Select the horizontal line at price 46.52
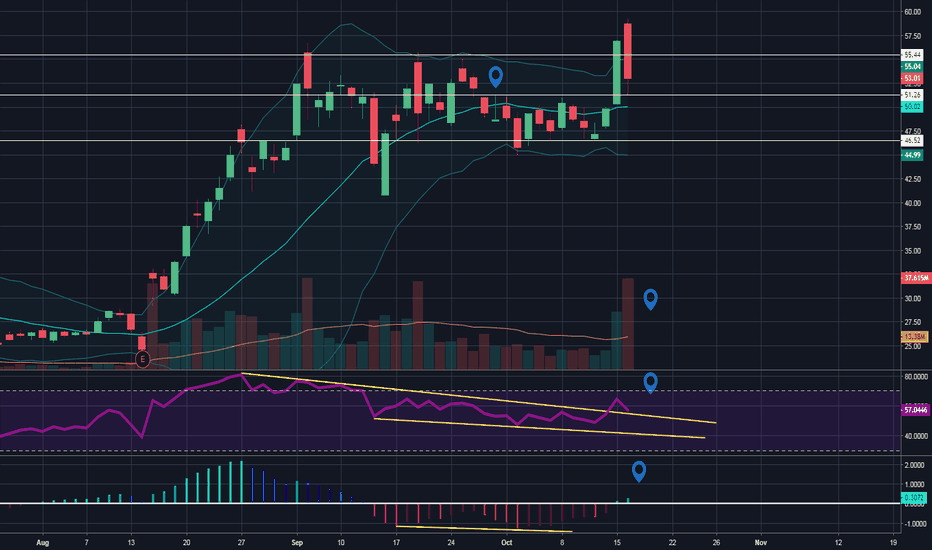Image resolution: width=932 pixels, height=550 pixels. 450,141
